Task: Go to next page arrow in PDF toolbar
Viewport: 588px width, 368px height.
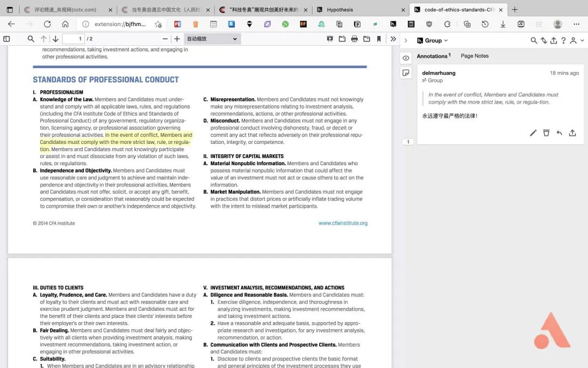Action: (x=56, y=39)
